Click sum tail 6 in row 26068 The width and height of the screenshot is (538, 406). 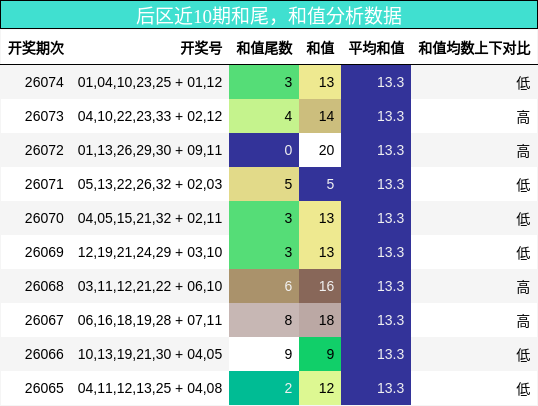(264, 286)
